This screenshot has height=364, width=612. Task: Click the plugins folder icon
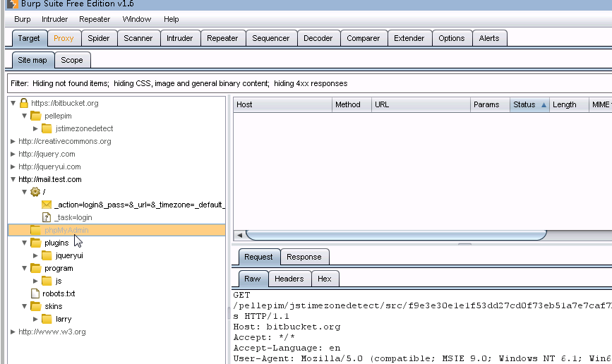35,243
